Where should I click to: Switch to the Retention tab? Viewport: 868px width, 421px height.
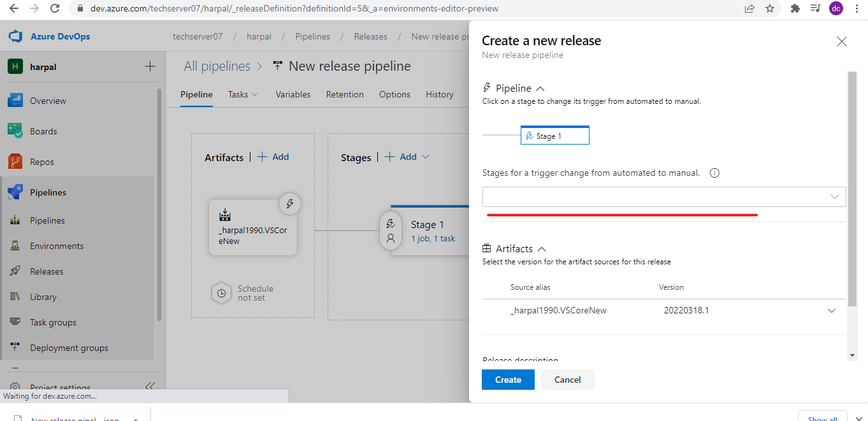[345, 94]
